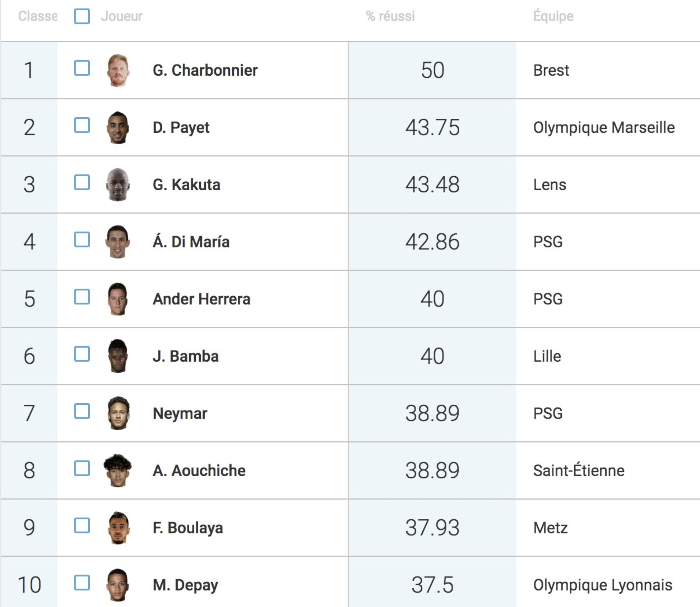Check the select-all checkbox beside Joueur
The height and width of the screenshot is (607, 700).
click(x=82, y=16)
